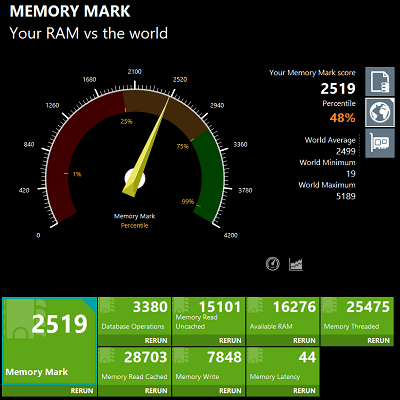Click the orange 48% percentile value
This screenshot has width=400, height=400.
(x=343, y=118)
